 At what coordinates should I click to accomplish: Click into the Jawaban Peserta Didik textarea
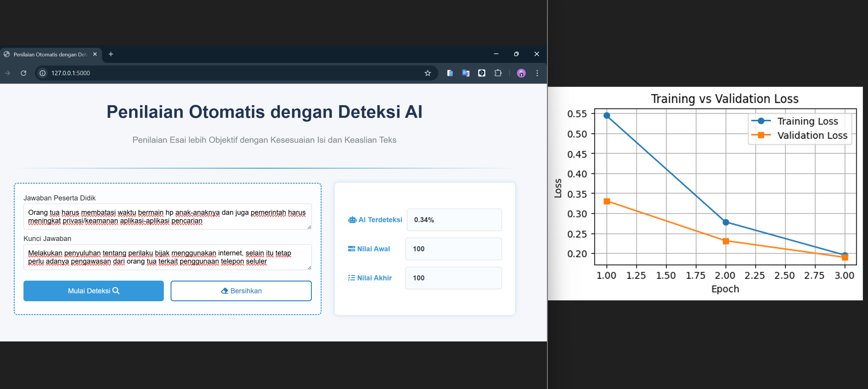[x=167, y=216]
